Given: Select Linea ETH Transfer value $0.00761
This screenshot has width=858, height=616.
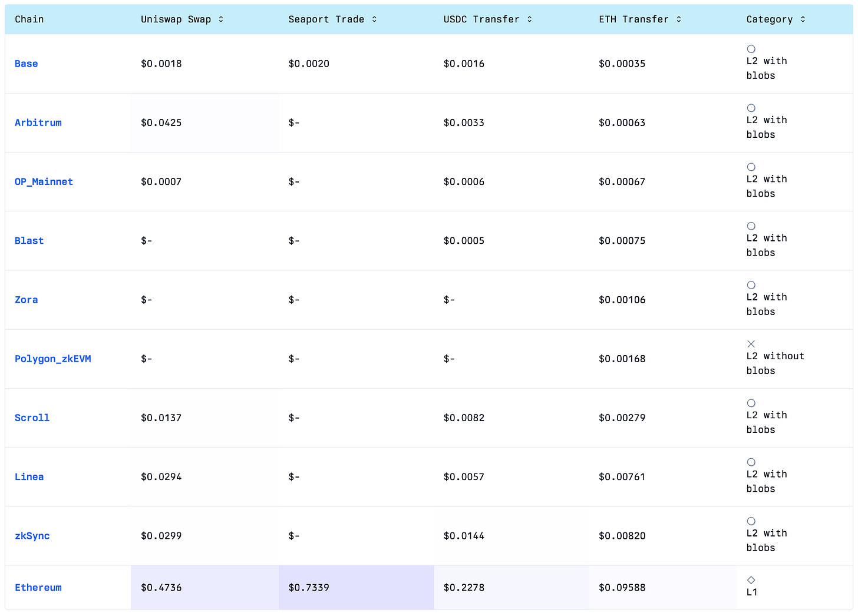Looking at the screenshot, I should coord(622,477).
